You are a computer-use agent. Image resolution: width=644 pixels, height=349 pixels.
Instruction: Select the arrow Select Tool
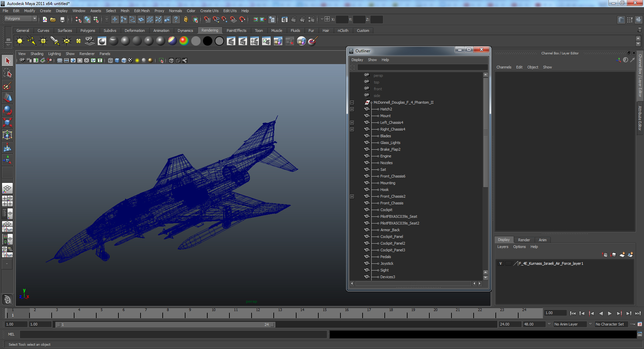[7, 61]
